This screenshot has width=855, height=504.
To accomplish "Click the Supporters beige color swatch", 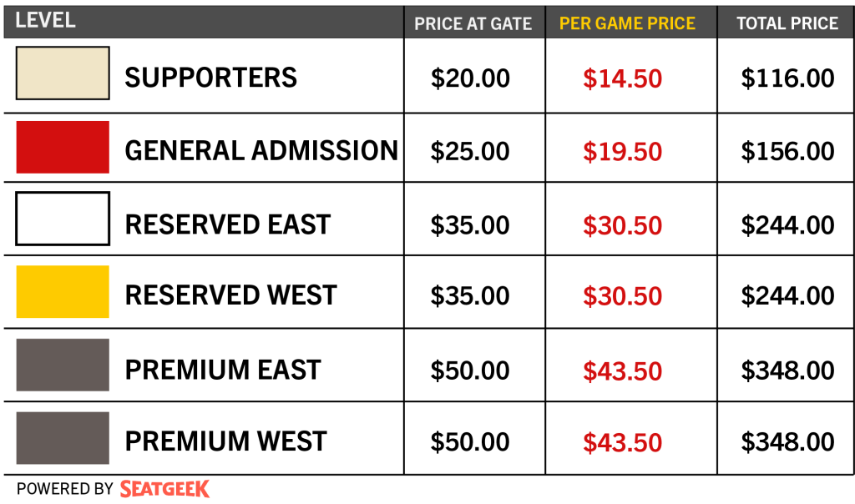I will pyautogui.click(x=63, y=73).
